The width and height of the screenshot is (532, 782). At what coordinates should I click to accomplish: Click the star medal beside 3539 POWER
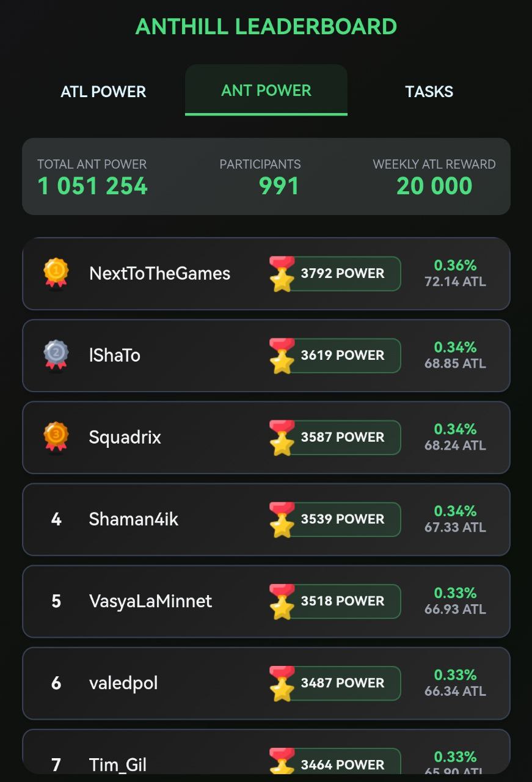[x=282, y=519]
